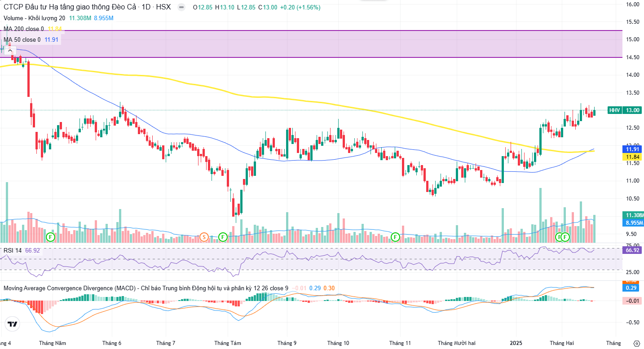Click the TradingView logo icon
Screen dimensions: 644x349
pyautogui.click(x=13, y=324)
